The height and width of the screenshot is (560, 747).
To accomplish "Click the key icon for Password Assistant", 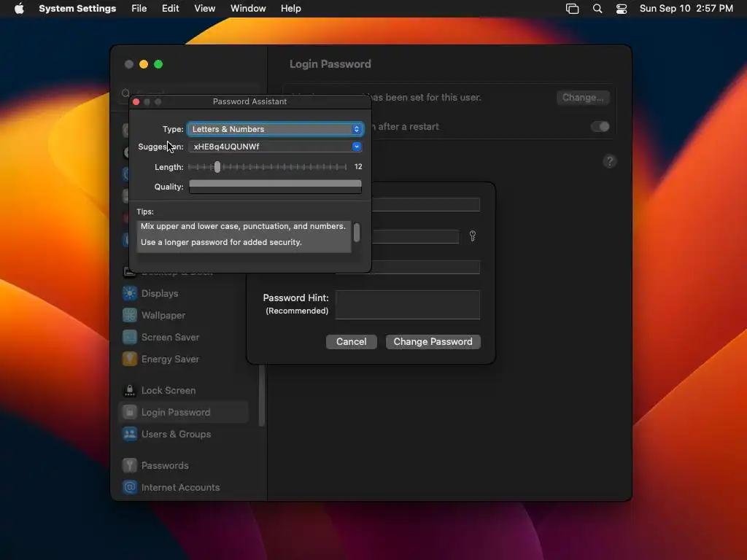I will point(473,236).
